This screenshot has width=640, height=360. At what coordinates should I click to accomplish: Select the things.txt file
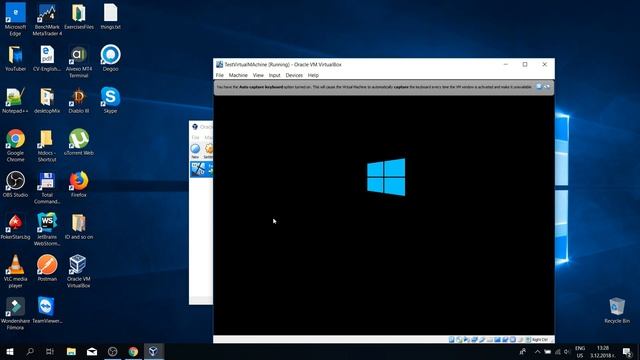click(x=111, y=17)
